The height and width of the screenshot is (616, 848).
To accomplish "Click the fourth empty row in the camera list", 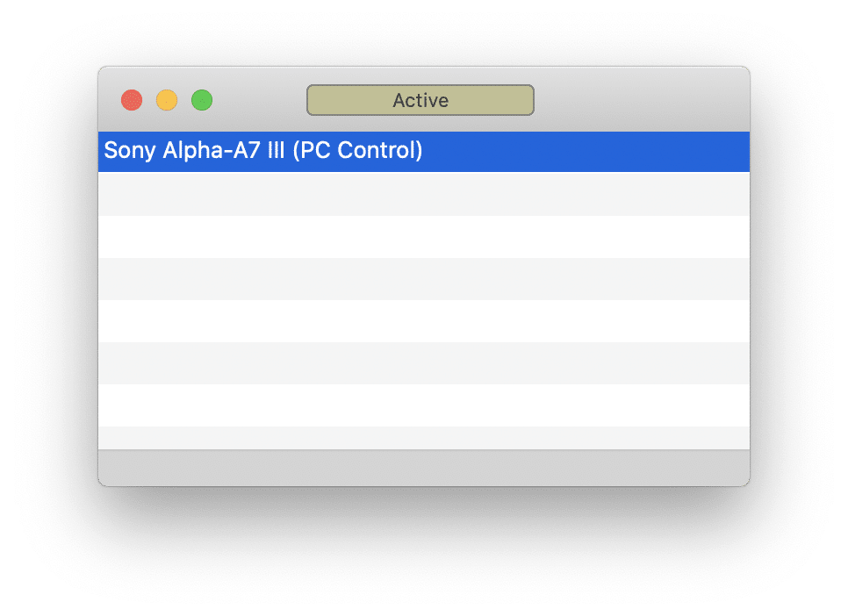I will [x=423, y=320].
